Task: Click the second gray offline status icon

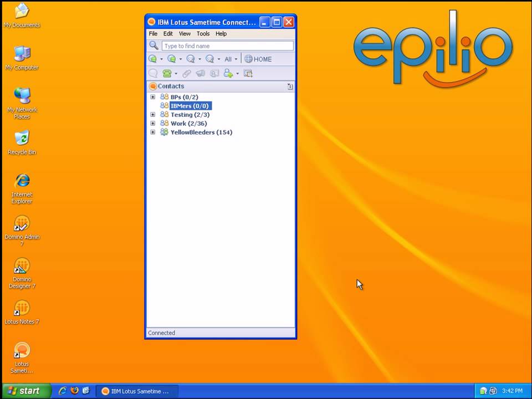Action: (209, 59)
